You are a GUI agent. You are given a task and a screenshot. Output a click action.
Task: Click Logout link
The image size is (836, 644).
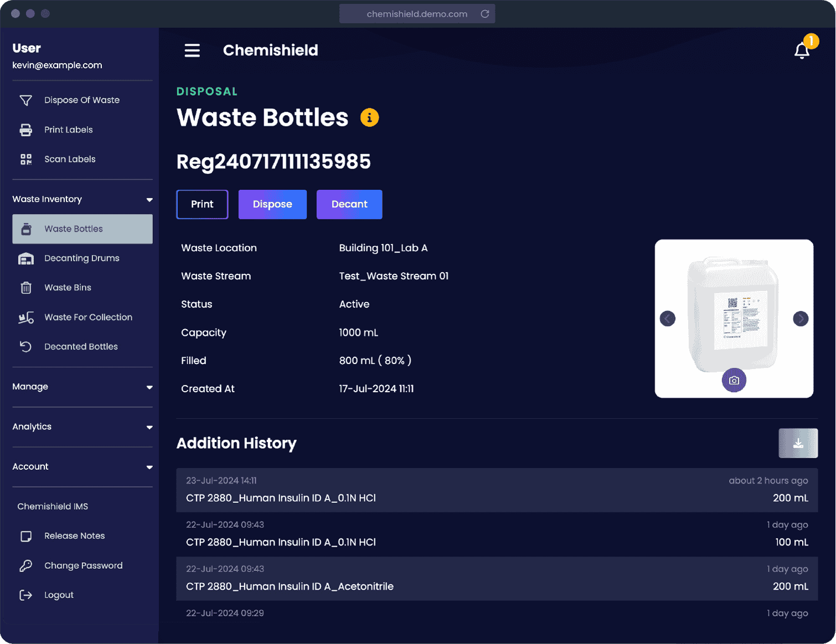(x=59, y=595)
